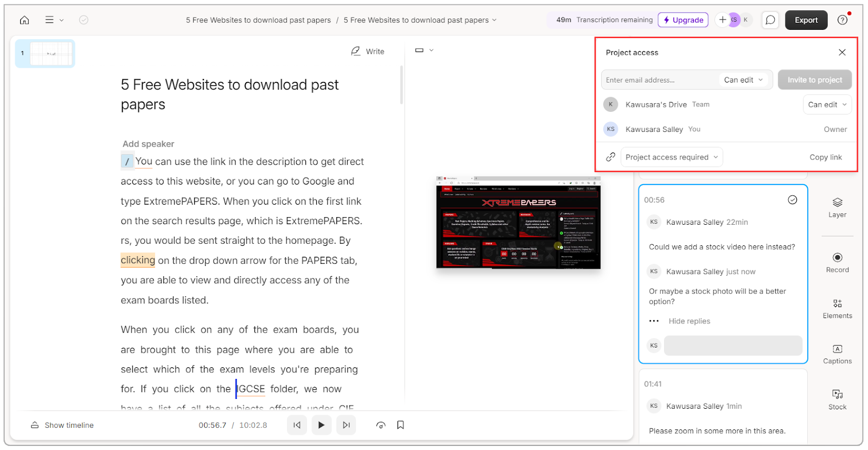Click the link icon in Project access
The height and width of the screenshot is (450, 868).
610,157
